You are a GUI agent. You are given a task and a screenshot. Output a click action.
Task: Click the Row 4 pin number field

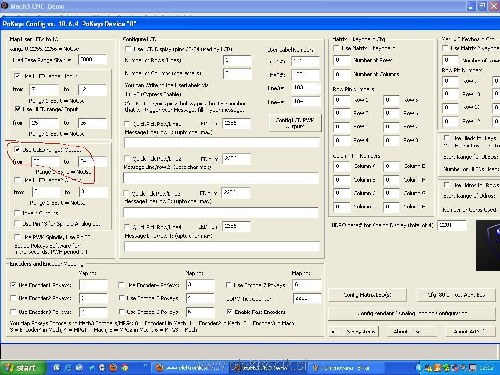(342, 140)
